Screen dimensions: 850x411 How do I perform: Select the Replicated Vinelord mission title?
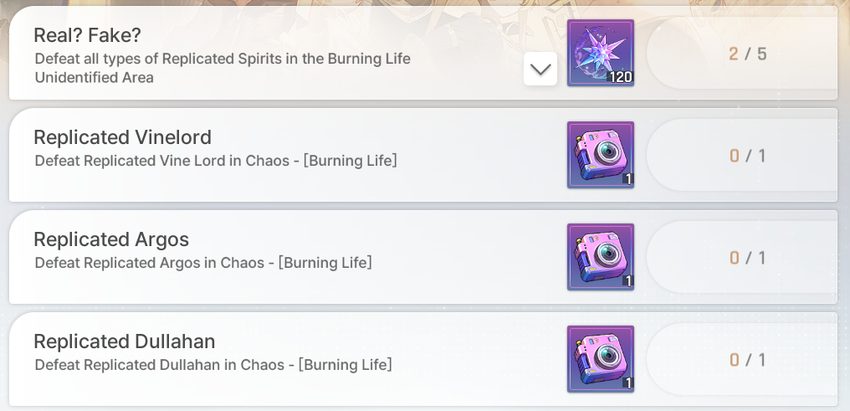(123, 137)
